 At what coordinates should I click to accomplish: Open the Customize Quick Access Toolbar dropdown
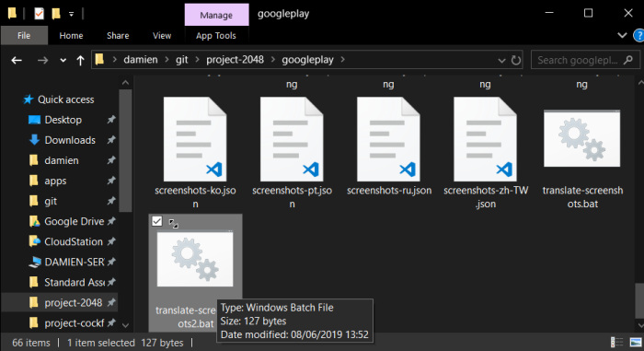(71, 14)
